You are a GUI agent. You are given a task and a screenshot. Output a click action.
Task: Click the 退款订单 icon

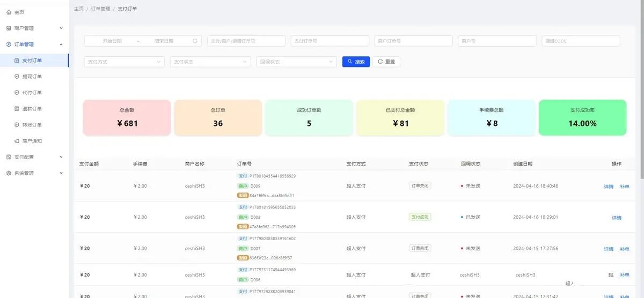17,109
